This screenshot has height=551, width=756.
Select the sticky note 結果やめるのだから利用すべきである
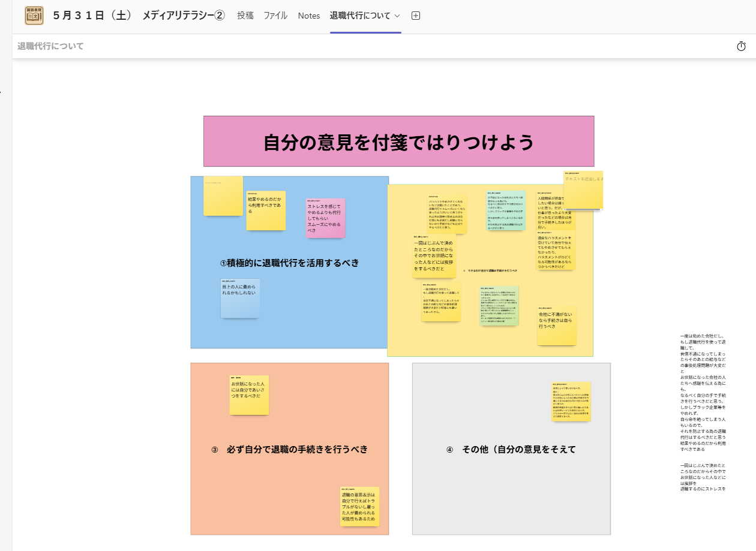point(266,210)
